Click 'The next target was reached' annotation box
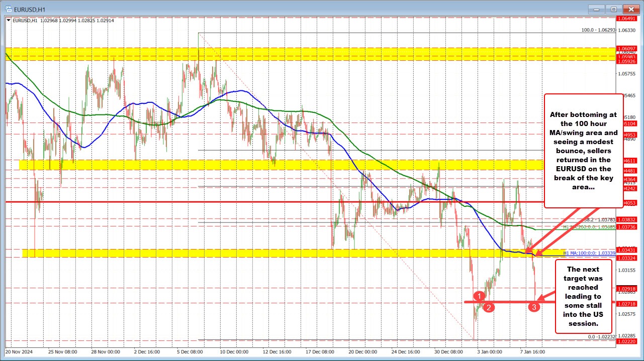The height and width of the screenshot is (361, 644). point(583,296)
